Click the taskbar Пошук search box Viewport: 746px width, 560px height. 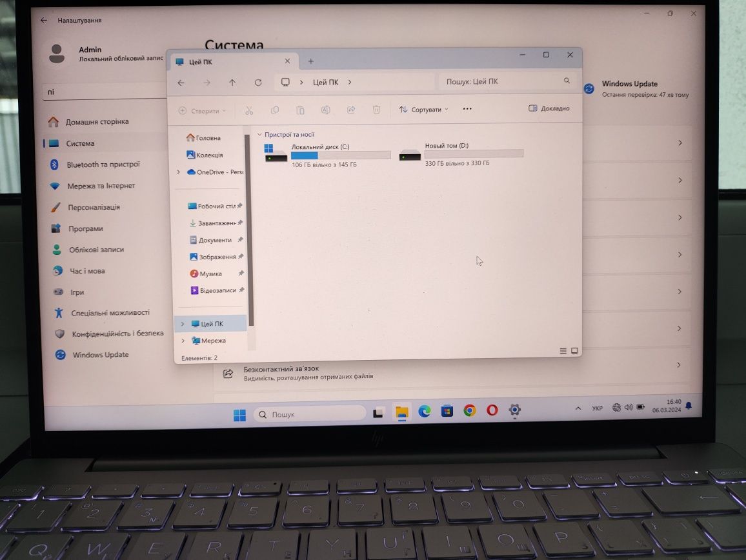tap(310, 414)
